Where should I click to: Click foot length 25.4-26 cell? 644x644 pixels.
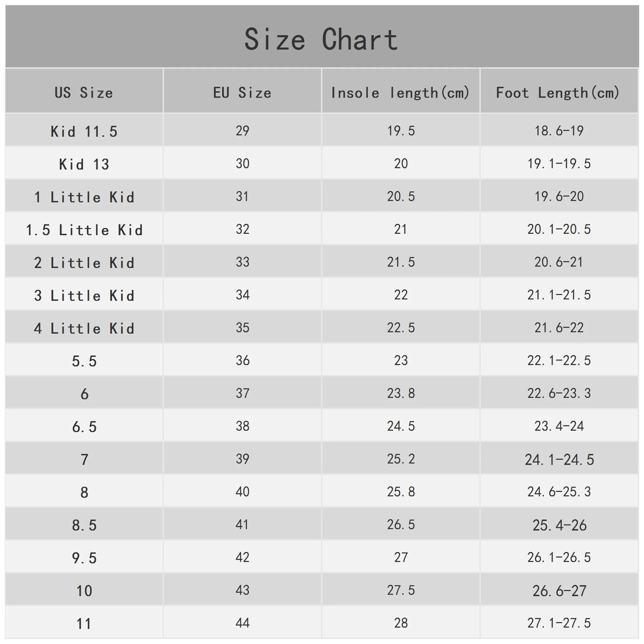click(x=559, y=525)
